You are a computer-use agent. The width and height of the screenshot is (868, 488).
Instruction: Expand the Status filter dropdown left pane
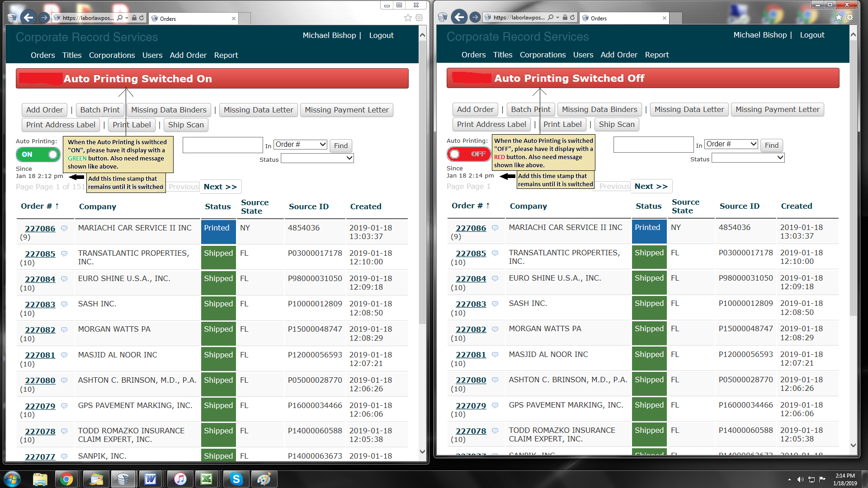(x=317, y=158)
